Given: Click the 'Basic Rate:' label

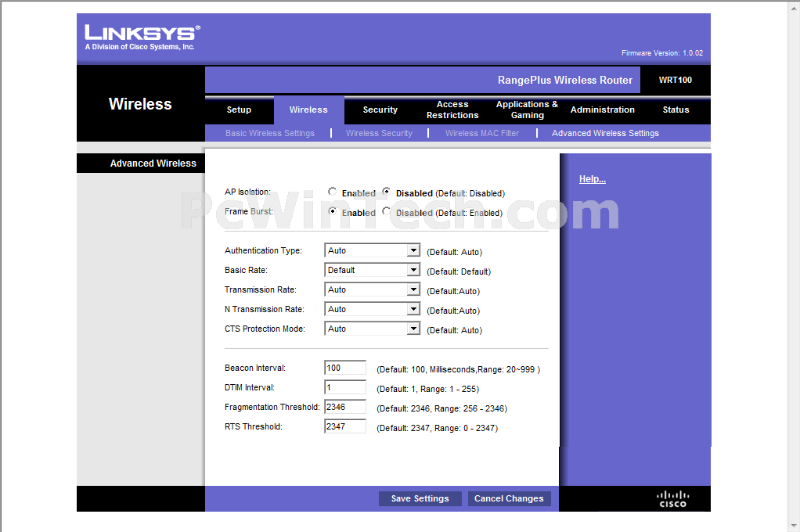Looking at the screenshot, I should pos(246,270).
